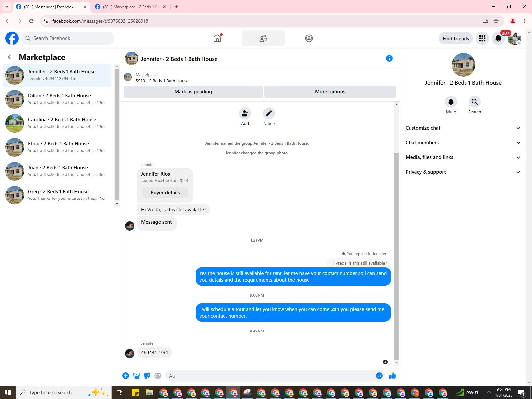532x399 pixels.
Task: Click the 4694412794 message bubble
Action: point(154,353)
